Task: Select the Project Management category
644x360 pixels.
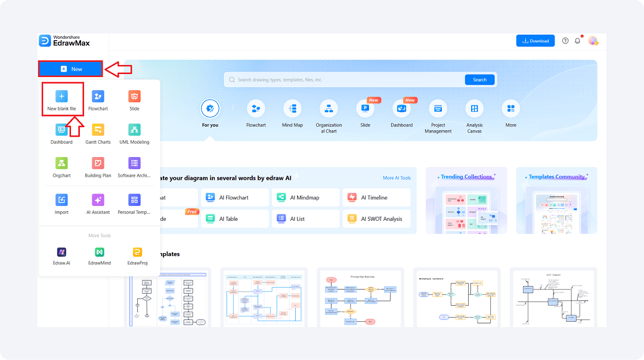Action: coord(438,116)
